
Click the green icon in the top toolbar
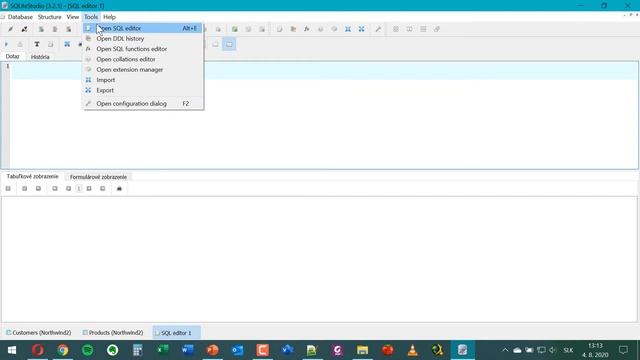tap(235, 29)
